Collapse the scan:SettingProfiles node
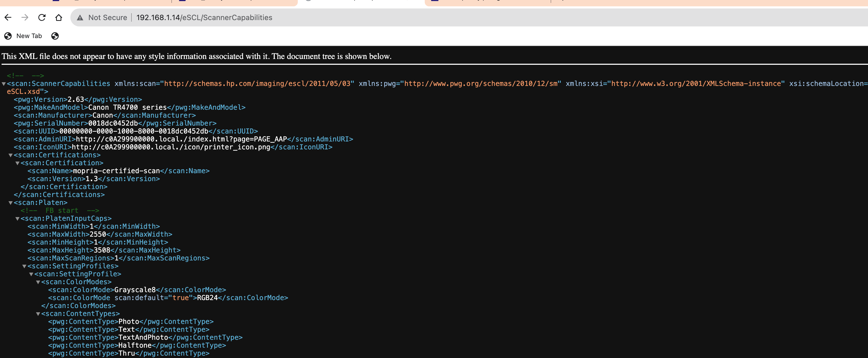868x358 pixels. (x=24, y=267)
